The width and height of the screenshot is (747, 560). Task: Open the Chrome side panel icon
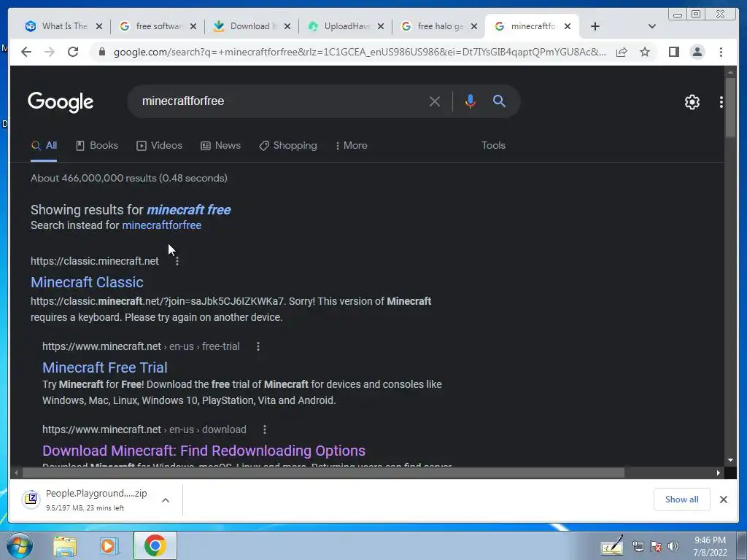pyautogui.click(x=673, y=52)
